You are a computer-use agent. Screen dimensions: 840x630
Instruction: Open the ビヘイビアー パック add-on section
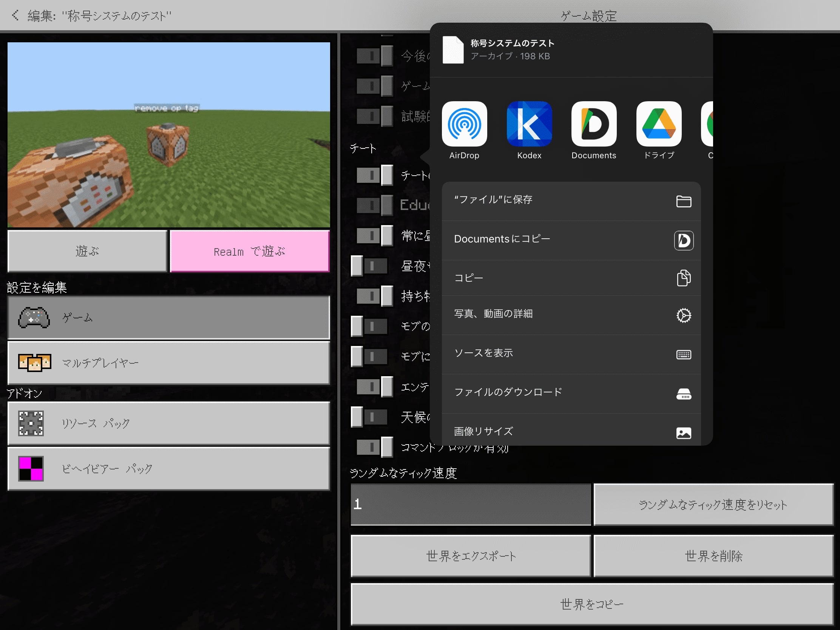[x=168, y=469]
